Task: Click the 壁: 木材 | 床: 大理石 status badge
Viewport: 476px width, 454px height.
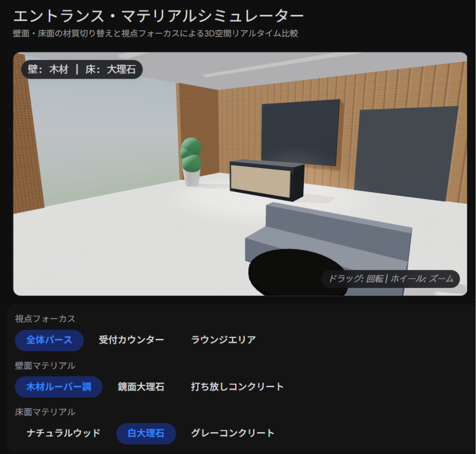Action: [82, 70]
